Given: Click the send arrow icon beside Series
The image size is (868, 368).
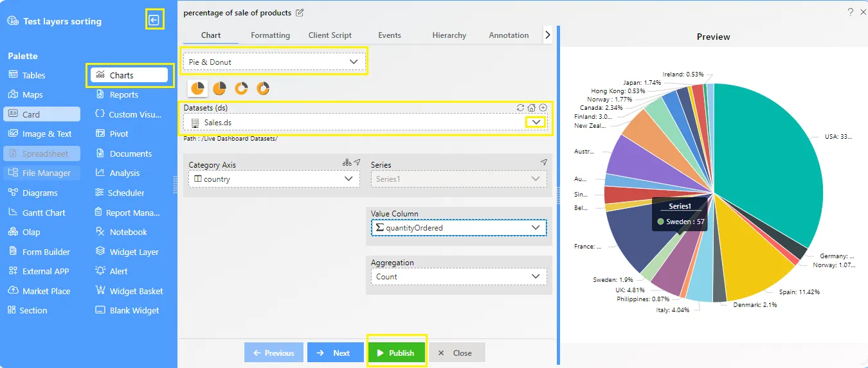Looking at the screenshot, I should pyautogui.click(x=544, y=162).
